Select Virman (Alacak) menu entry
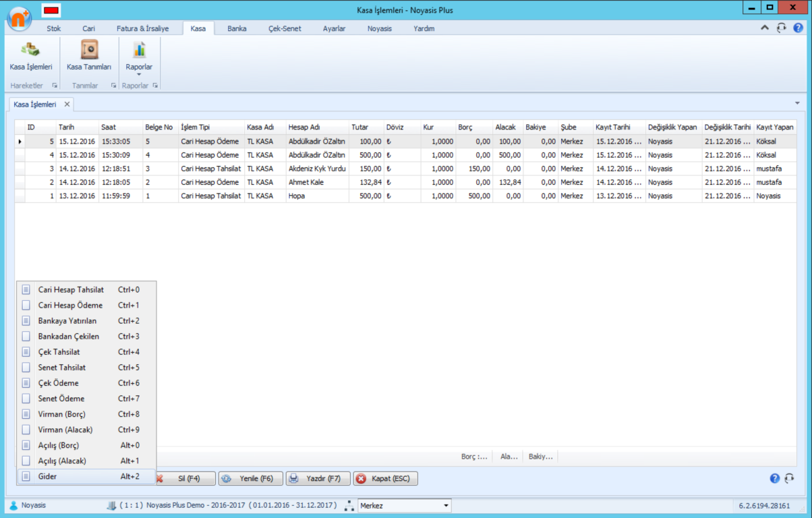The height and width of the screenshot is (518, 812). point(86,430)
